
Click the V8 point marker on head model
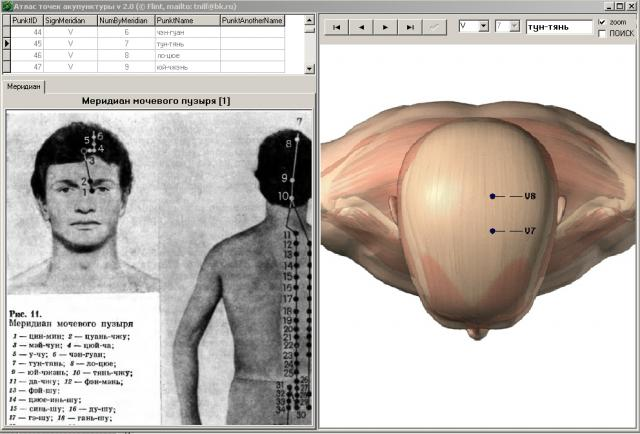[493, 197]
